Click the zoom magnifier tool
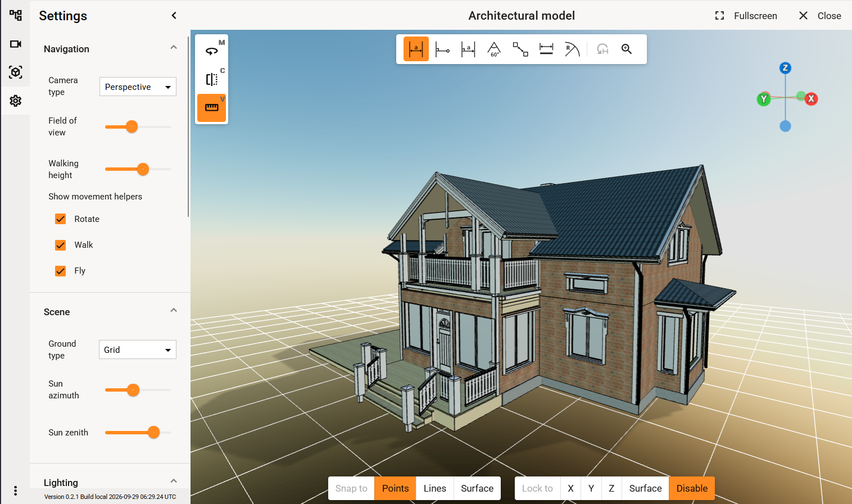852x504 pixels. coord(627,49)
